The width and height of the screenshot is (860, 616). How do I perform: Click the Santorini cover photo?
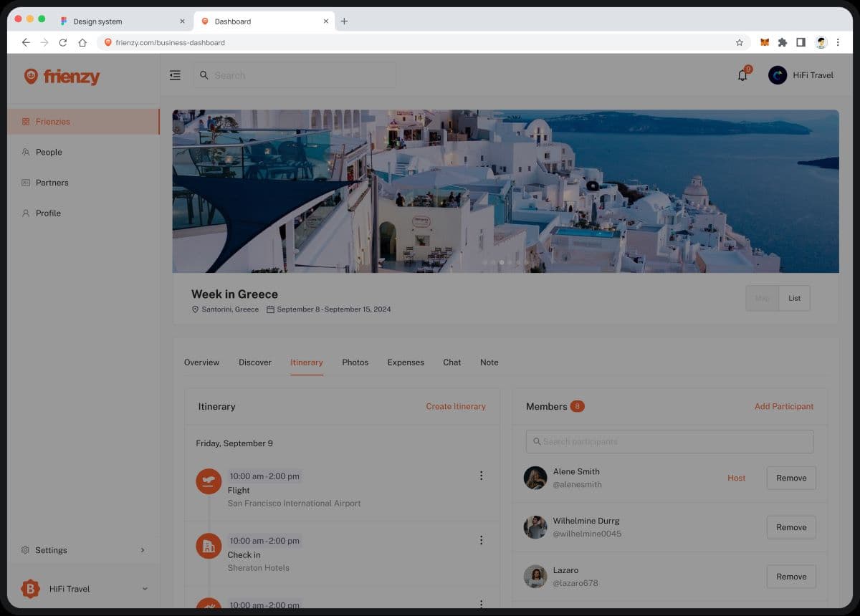click(x=505, y=191)
